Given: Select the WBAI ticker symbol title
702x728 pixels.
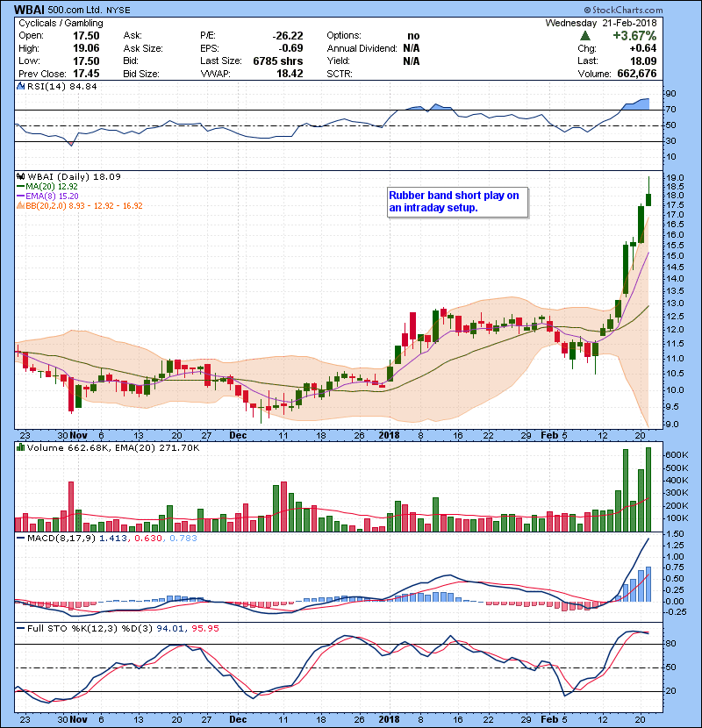Looking at the screenshot, I should 29,10.
